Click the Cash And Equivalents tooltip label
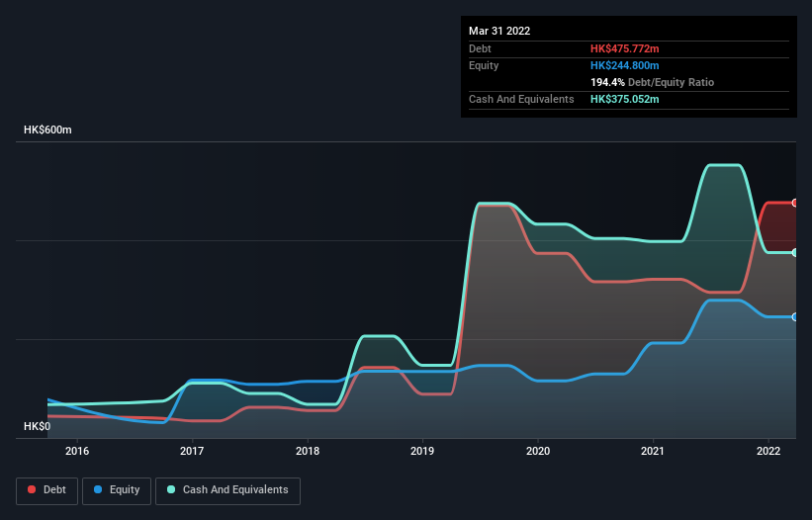Image resolution: width=812 pixels, height=520 pixels. [521, 99]
